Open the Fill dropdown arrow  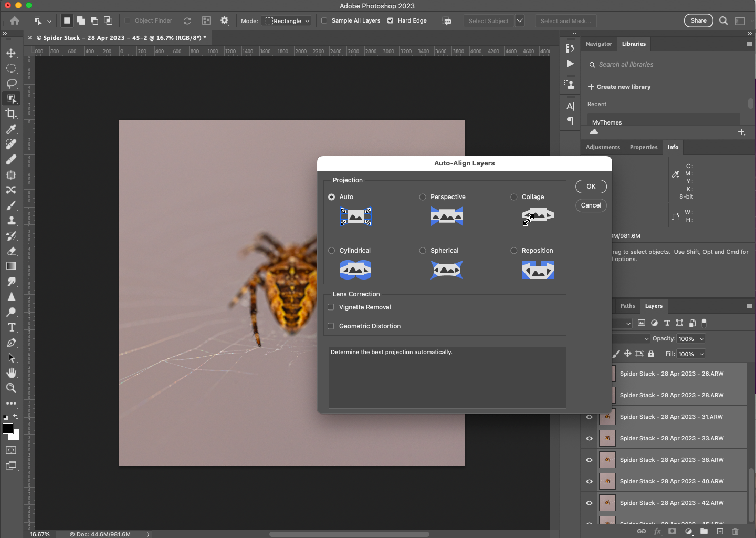[x=702, y=354]
